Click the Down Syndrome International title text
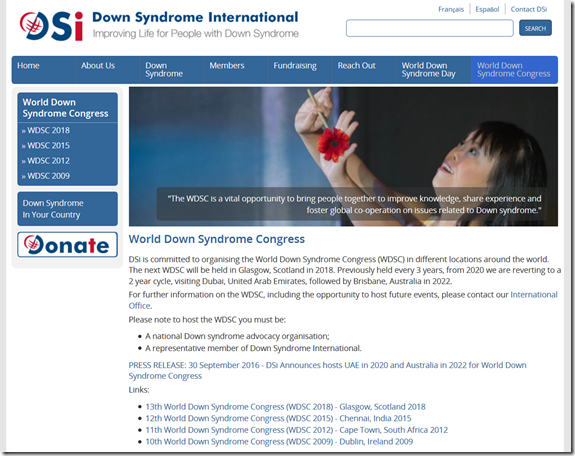This screenshot has height=456, width=575. tap(195, 17)
